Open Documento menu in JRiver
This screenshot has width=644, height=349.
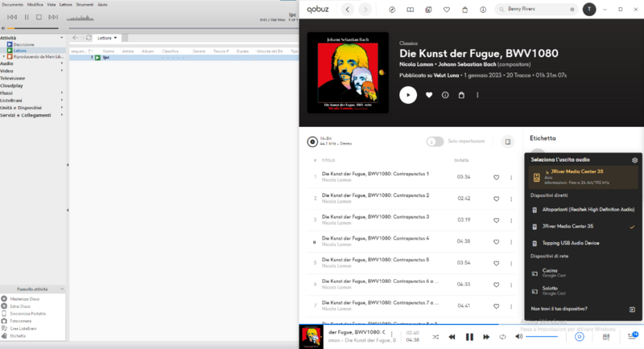tap(12, 5)
